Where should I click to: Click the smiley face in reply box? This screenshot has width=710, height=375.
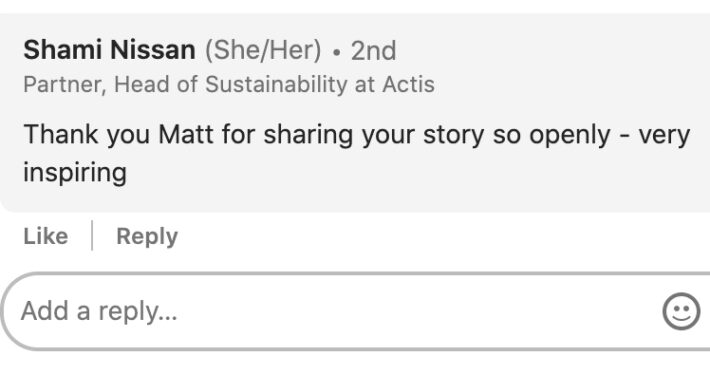point(681,311)
